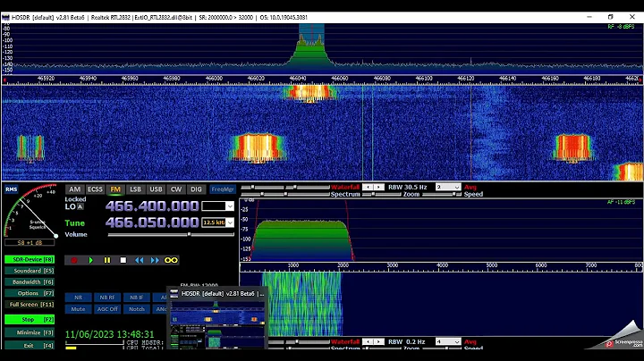Stop playback using the white square icon
Image resolution: width=644 pixels, height=361 pixels.
(123, 260)
